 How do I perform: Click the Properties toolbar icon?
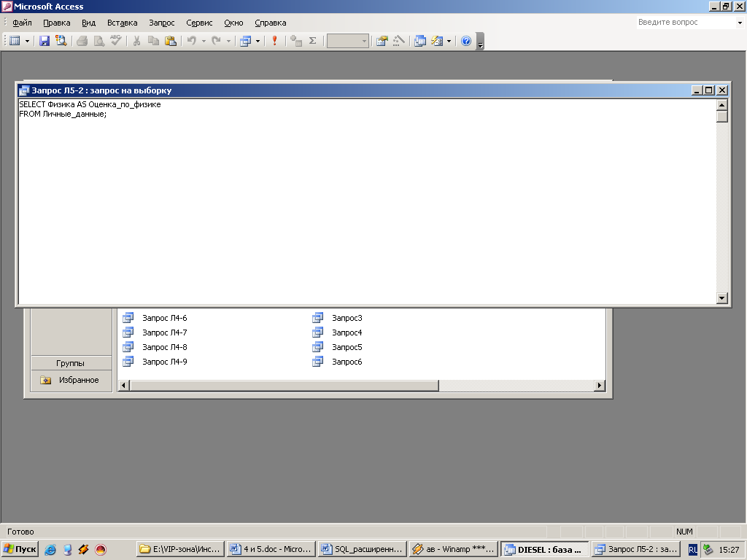pos(382,41)
